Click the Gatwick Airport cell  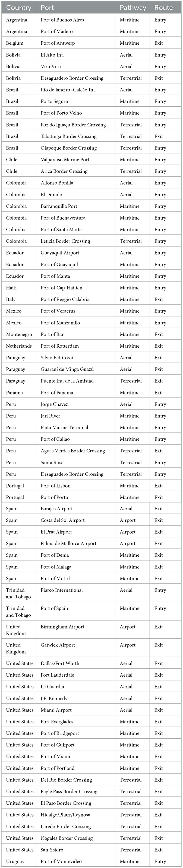point(58,645)
